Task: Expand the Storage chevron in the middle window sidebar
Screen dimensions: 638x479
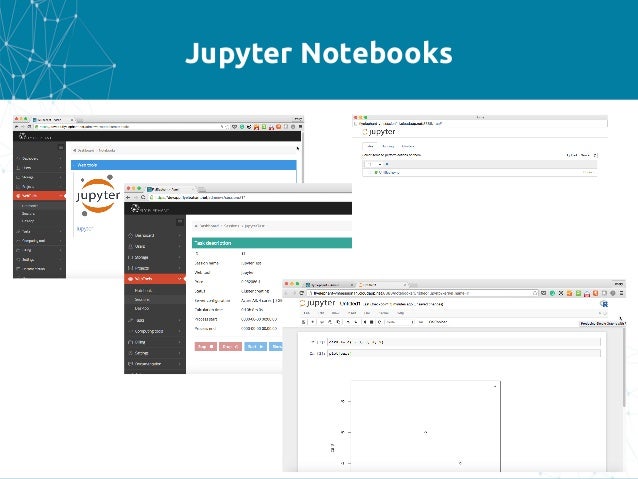Action: click(179, 258)
